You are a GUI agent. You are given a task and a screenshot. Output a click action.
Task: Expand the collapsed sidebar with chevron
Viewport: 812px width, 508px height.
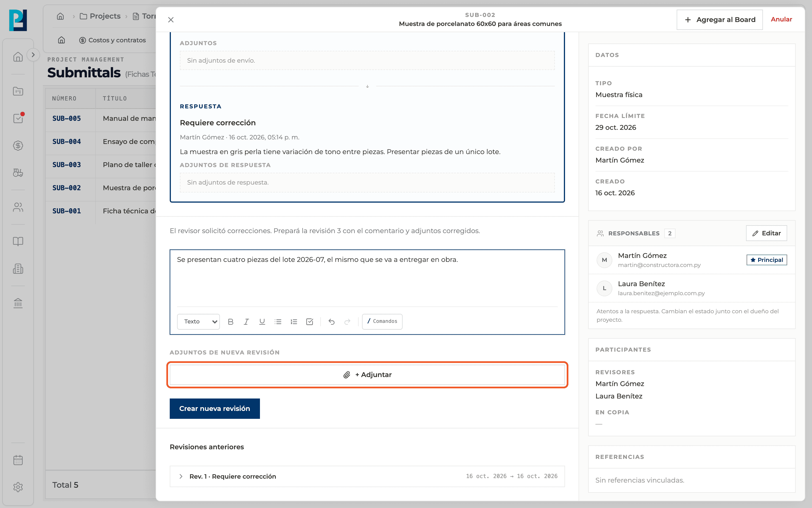tap(33, 55)
